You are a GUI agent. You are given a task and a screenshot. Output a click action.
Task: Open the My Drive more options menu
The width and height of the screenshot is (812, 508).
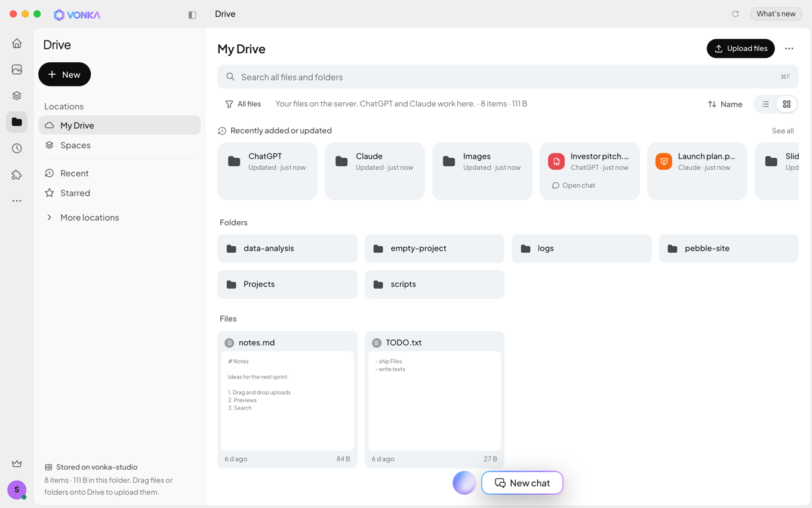point(789,48)
